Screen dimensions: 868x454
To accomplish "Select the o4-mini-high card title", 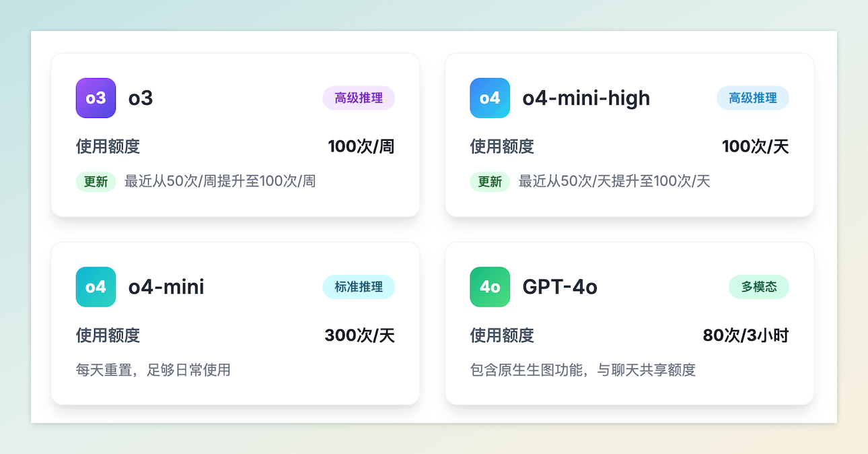I will tap(586, 98).
